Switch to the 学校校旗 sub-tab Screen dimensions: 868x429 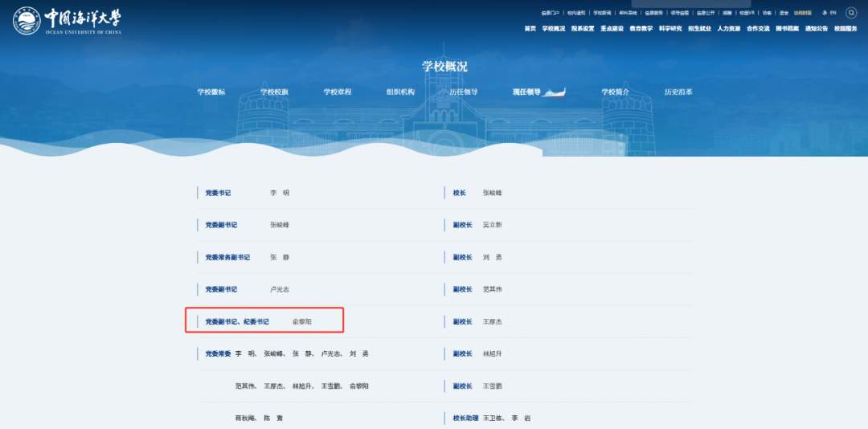[275, 92]
